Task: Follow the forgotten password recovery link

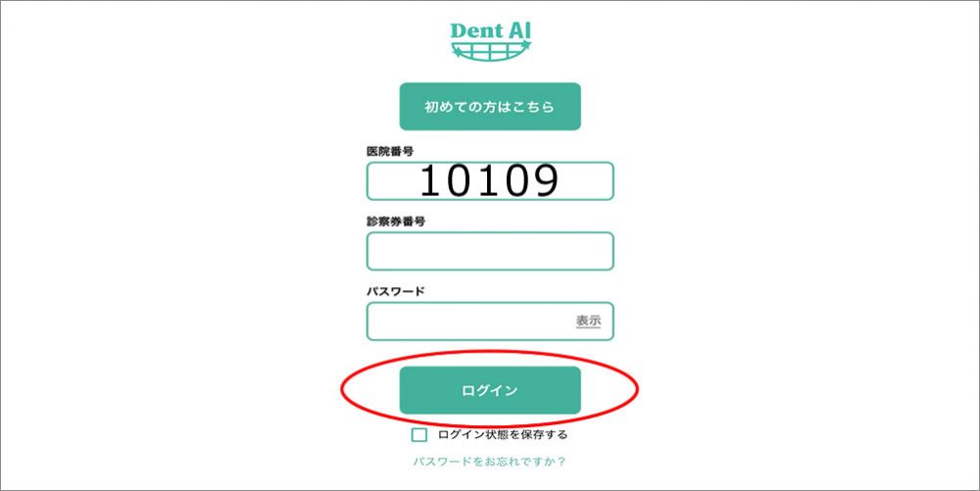Action: pyautogui.click(x=489, y=462)
